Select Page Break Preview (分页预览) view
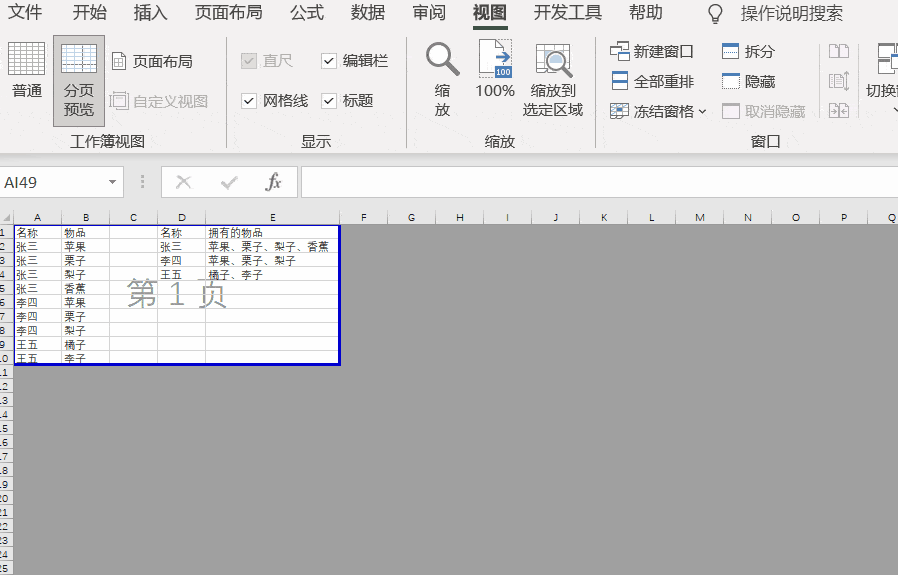Viewport: 898px width, 575px height. click(79, 80)
